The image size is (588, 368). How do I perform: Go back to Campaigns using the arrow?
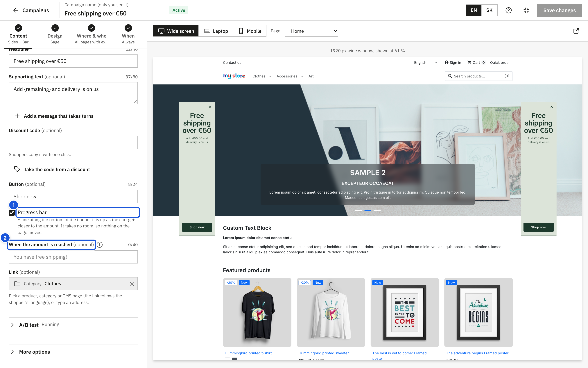(x=16, y=10)
